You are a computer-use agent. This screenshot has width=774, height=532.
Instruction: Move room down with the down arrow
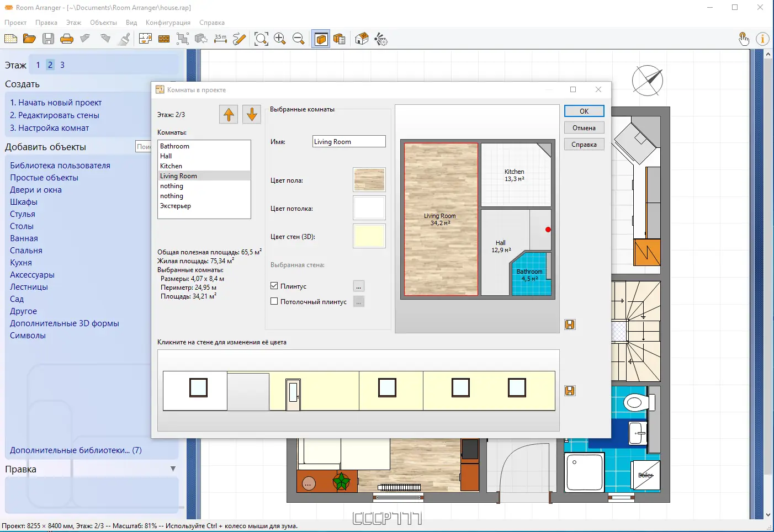tap(252, 114)
